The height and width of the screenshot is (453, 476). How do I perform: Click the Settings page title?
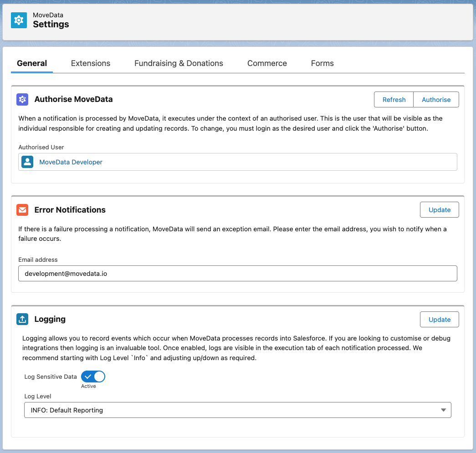[51, 25]
